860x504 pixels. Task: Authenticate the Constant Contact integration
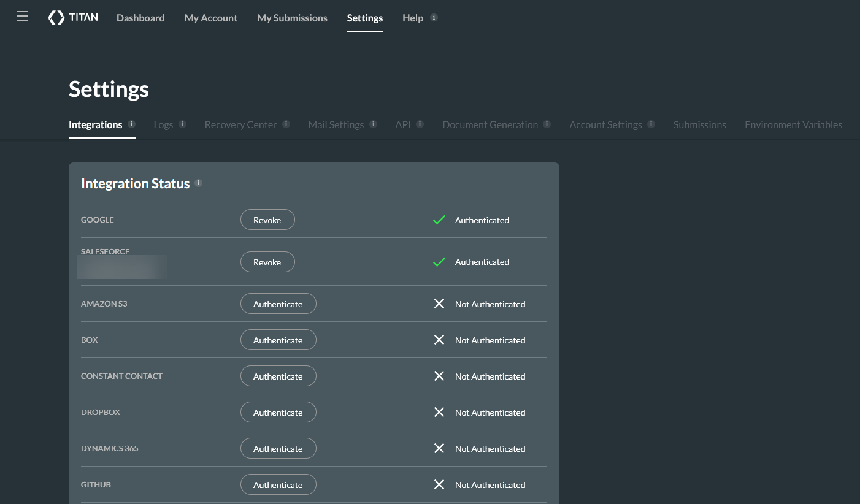pyautogui.click(x=278, y=376)
